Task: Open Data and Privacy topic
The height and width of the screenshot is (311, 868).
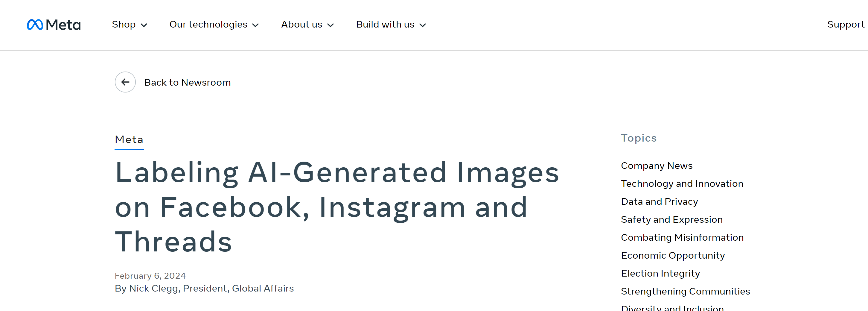Action: 659,201
